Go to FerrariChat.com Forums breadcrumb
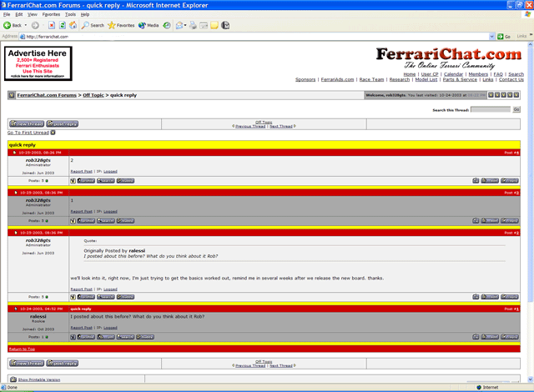This screenshot has height=392, width=534. pyautogui.click(x=47, y=95)
